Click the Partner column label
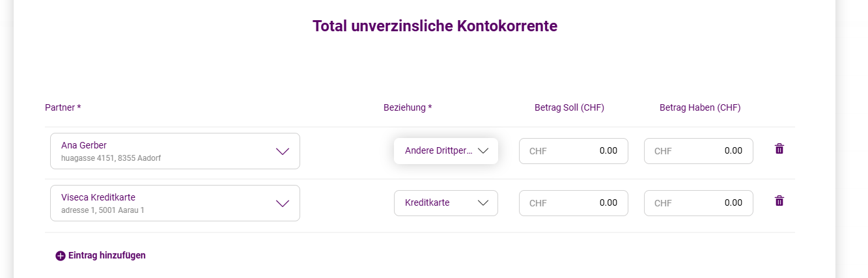Image resolution: width=868 pixels, height=278 pixels. pos(63,107)
